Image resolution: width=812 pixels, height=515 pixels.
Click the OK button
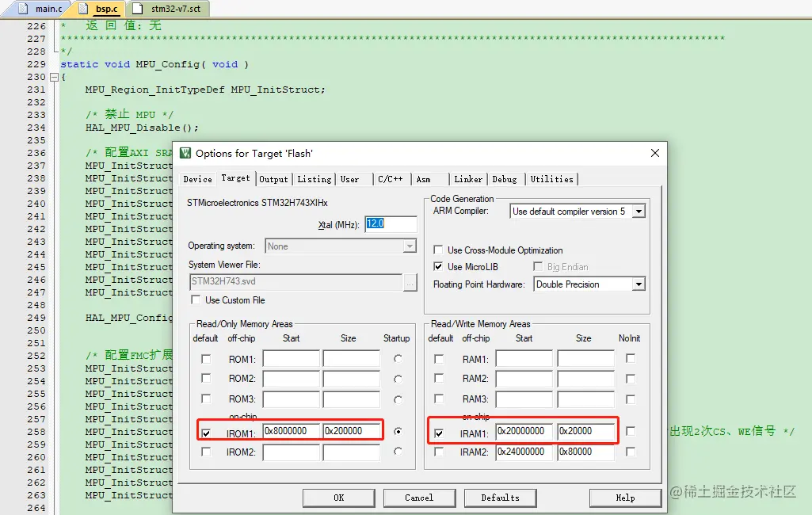coord(339,498)
